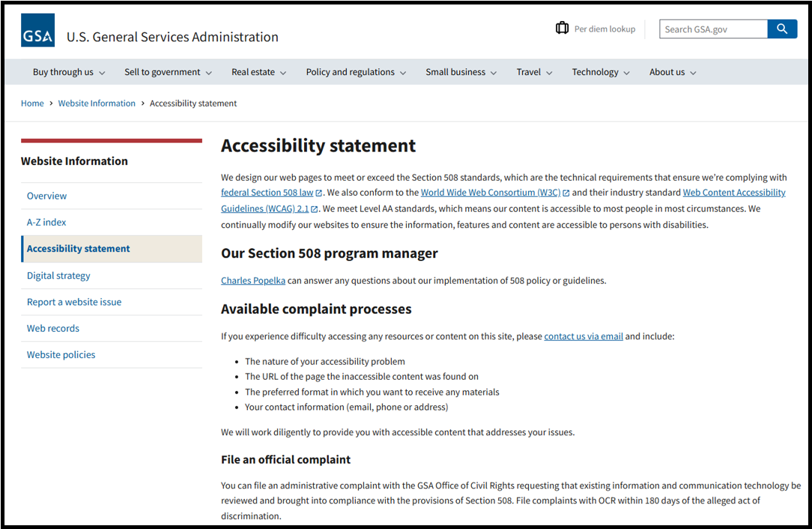Type in the Search GSA.gov field
812x529 pixels.
click(x=713, y=29)
